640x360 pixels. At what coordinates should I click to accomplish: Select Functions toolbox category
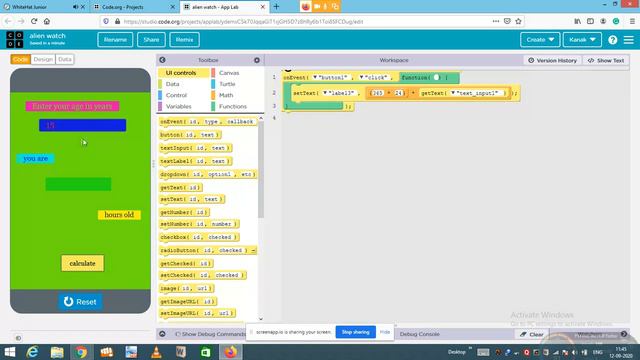click(x=237, y=107)
